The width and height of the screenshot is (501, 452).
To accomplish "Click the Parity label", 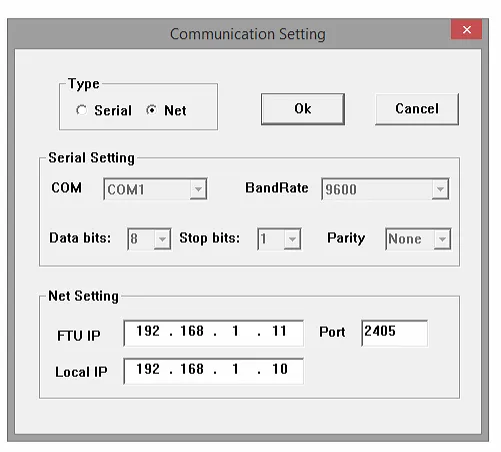I will click(346, 238).
